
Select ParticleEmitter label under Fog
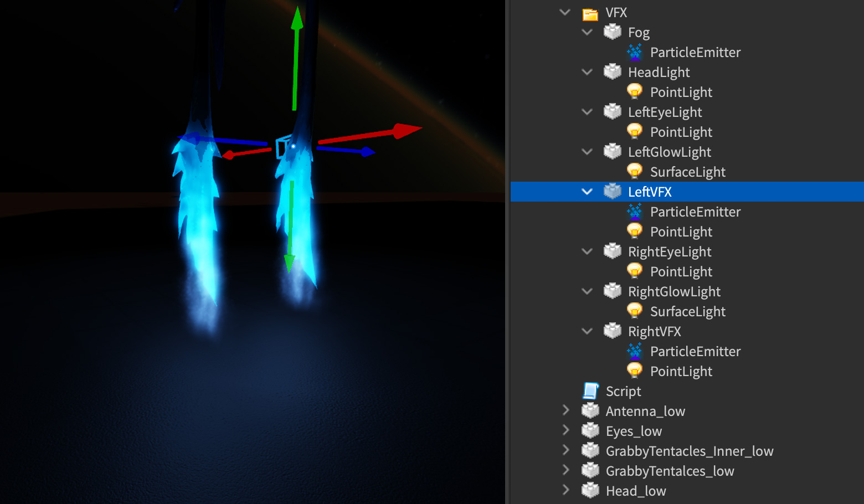click(695, 53)
